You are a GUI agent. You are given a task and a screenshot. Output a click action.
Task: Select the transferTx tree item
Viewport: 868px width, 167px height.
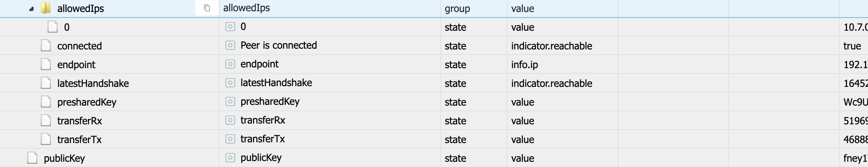pyautogui.click(x=79, y=139)
